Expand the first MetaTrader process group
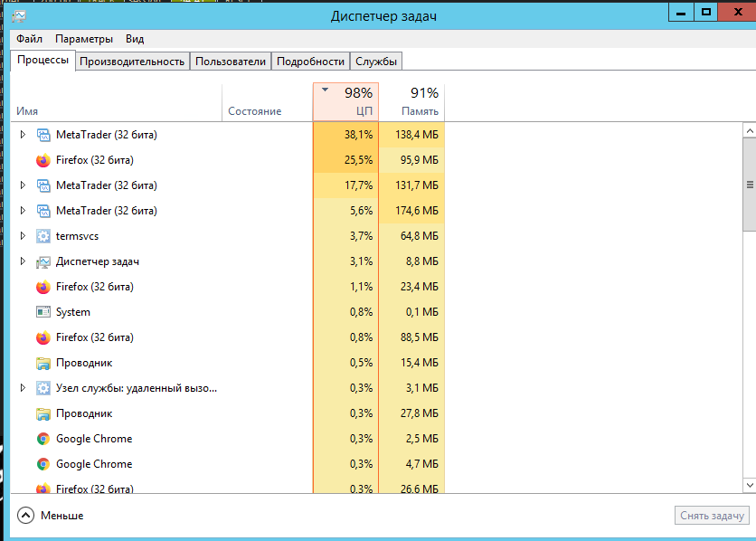Image resolution: width=756 pixels, height=541 pixels. (x=23, y=135)
